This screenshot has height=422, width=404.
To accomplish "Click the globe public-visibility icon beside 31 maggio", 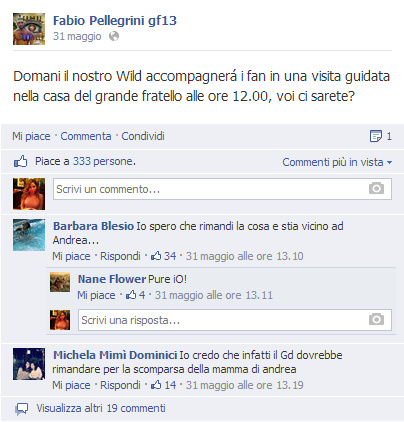I will point(114,36).
